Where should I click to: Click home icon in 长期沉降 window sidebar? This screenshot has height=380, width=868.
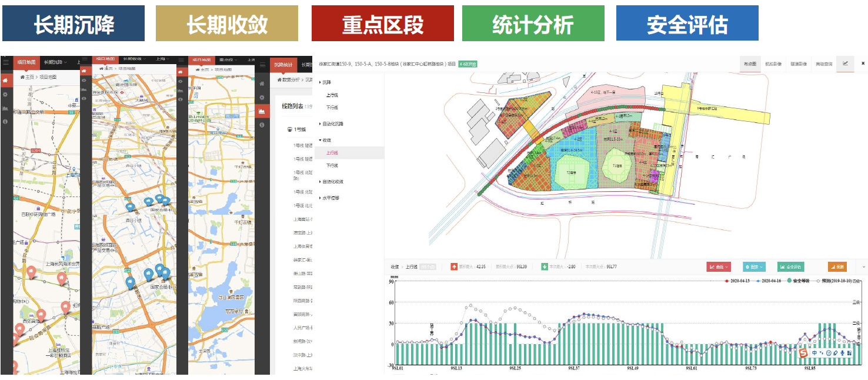(6, 81)
